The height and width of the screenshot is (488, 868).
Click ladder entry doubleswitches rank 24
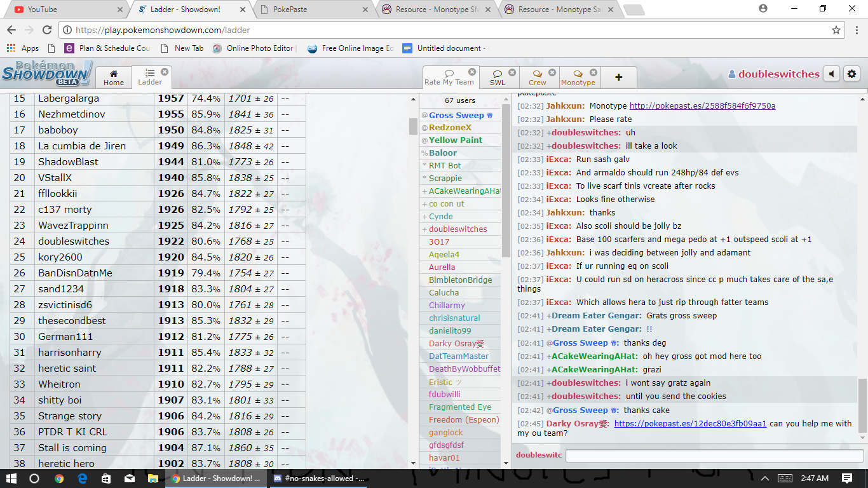pos(74,241)
